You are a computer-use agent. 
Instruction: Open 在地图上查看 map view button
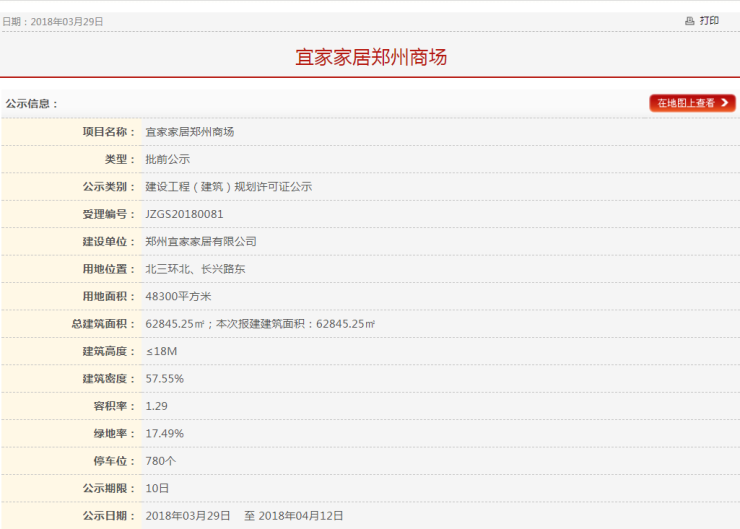692,103
